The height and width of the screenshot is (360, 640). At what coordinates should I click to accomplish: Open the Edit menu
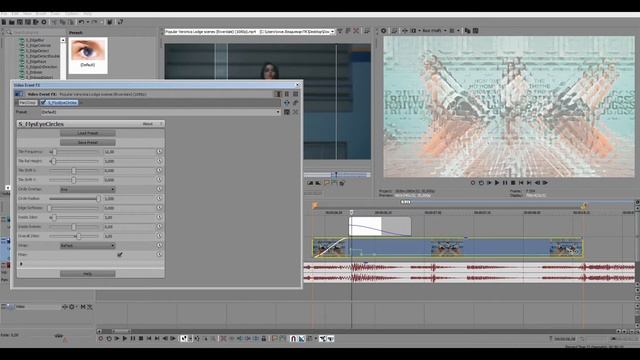click(15, 14)
